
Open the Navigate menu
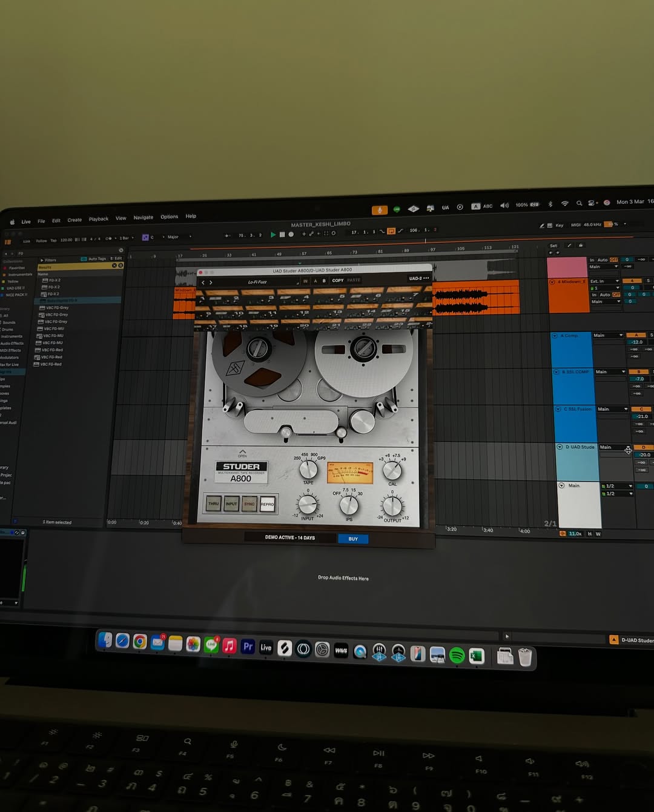click(x=144, y=218)
